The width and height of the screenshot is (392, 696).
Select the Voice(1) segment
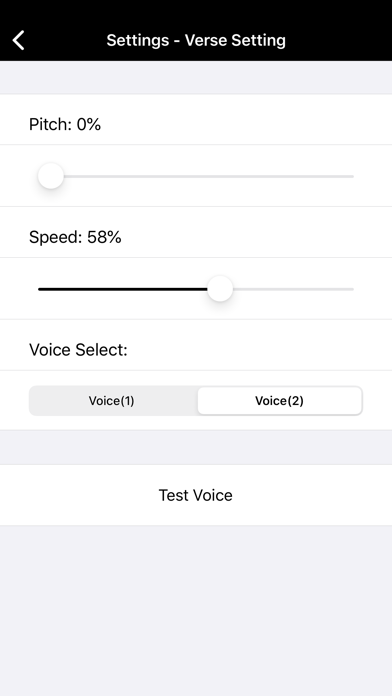point(112,401)
